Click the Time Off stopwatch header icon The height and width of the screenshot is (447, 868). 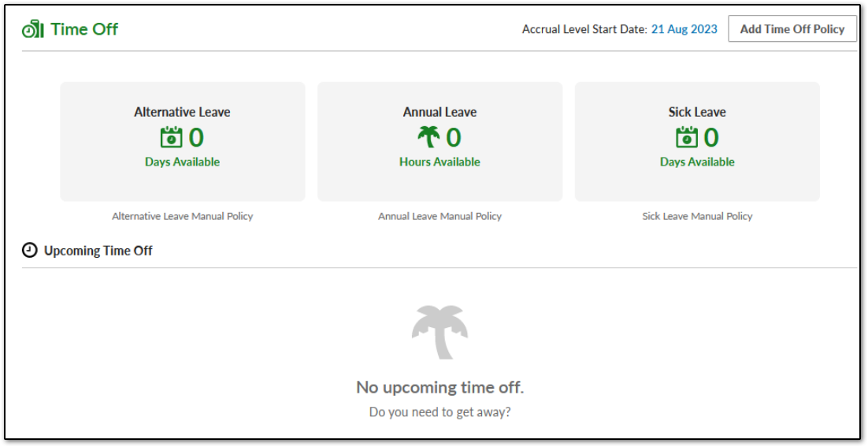click(32, 29)
